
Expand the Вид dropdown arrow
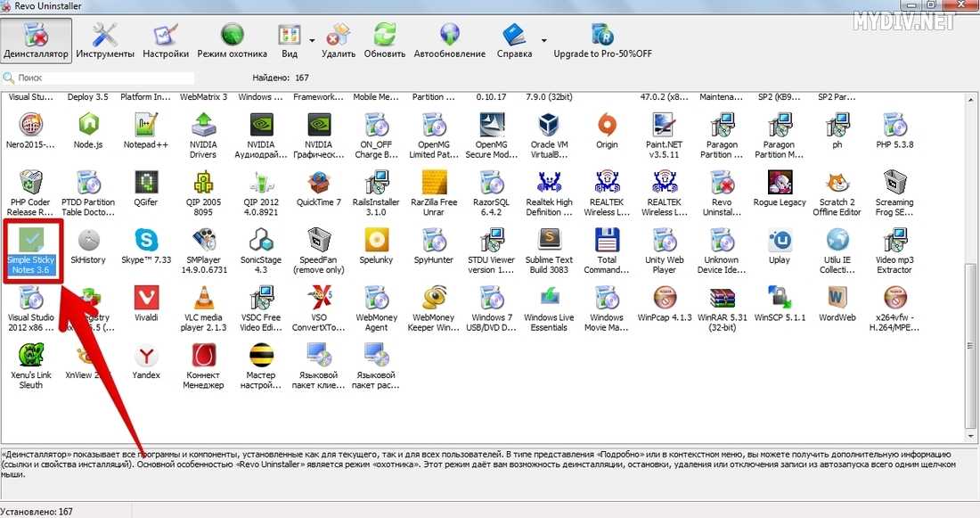tap(312, 40)
